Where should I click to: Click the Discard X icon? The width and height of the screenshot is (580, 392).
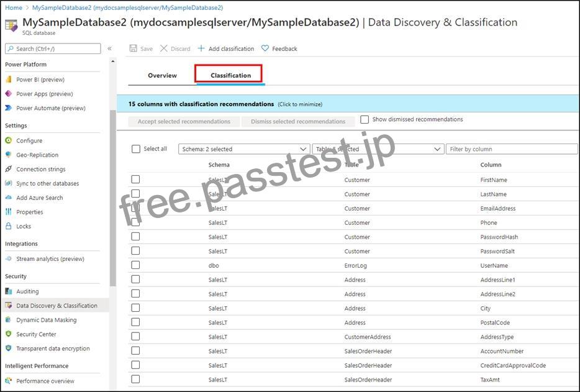(164, 48)
